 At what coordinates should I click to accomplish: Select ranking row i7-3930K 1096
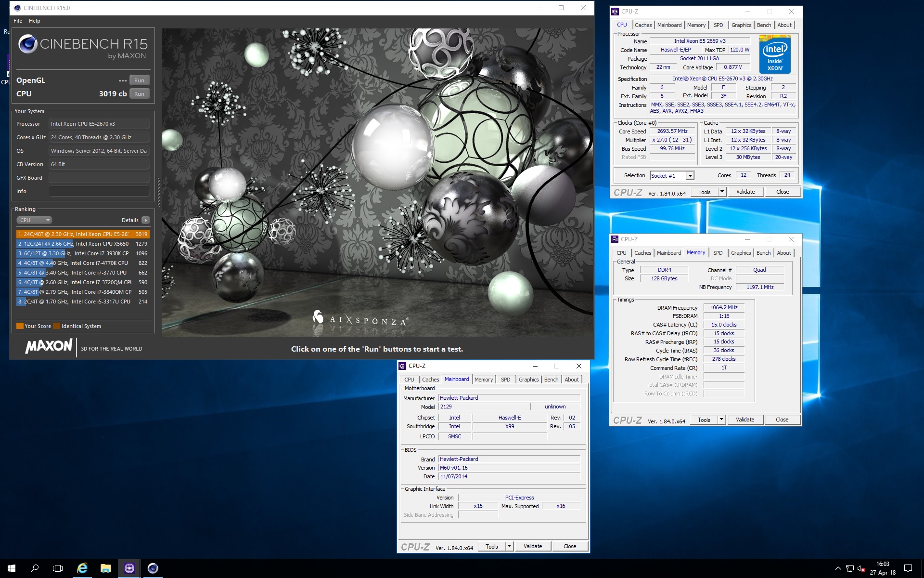tap(83, 253)
